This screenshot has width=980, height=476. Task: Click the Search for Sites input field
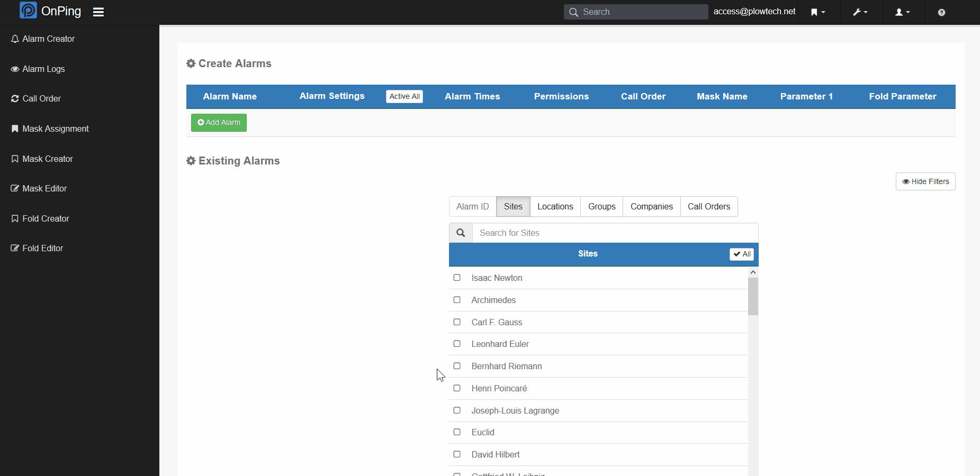(x=615, y=233)
